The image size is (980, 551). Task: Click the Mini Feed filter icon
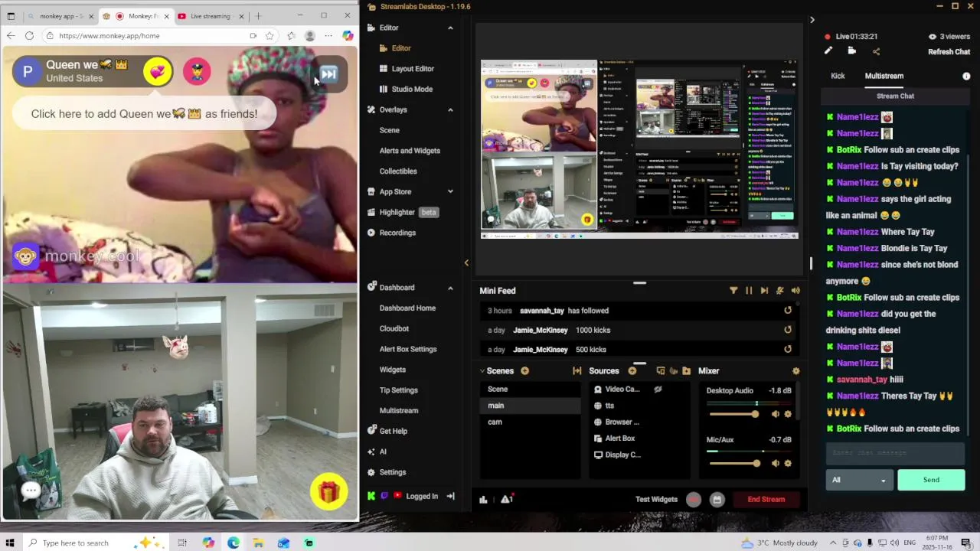coord(733,291)
